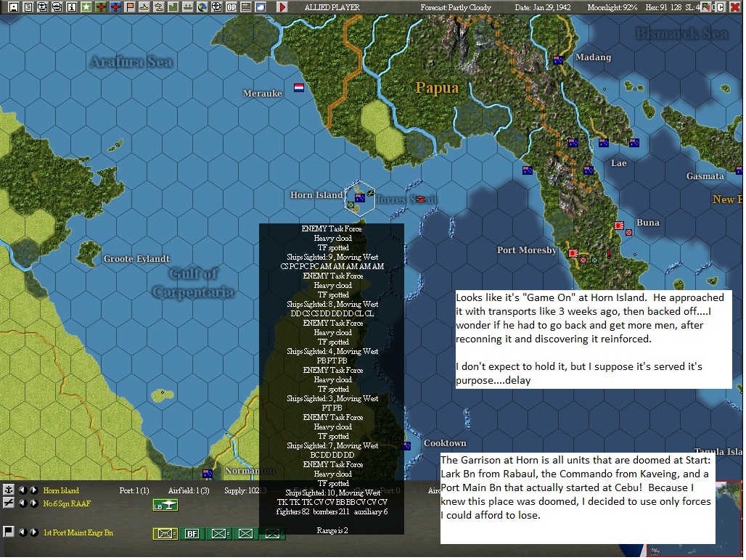Select the yellow-outlined engineer unit icon
This screenshot has width=746, height=560.
coord(165,534)
